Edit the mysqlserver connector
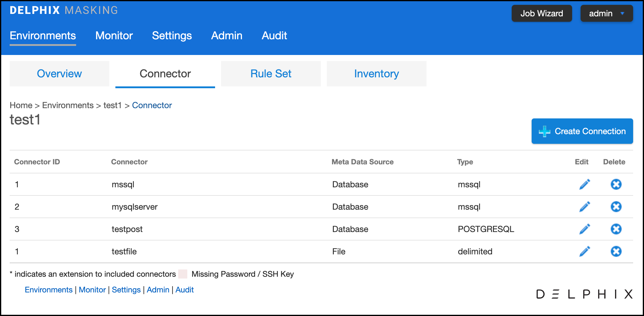The height and width of the screenshot is (316, 644). pos(584,207)
